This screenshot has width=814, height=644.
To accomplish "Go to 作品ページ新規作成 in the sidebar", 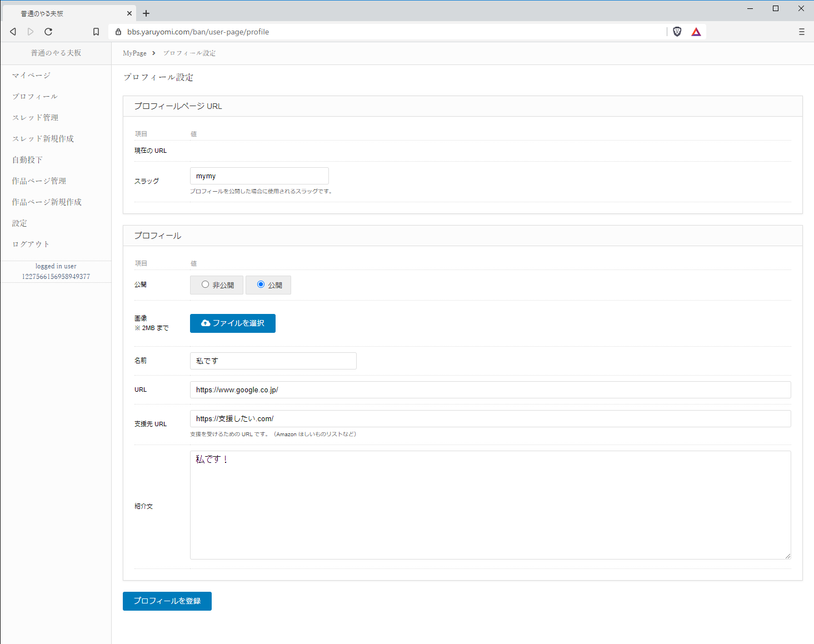I will click(x=47, y=202).
